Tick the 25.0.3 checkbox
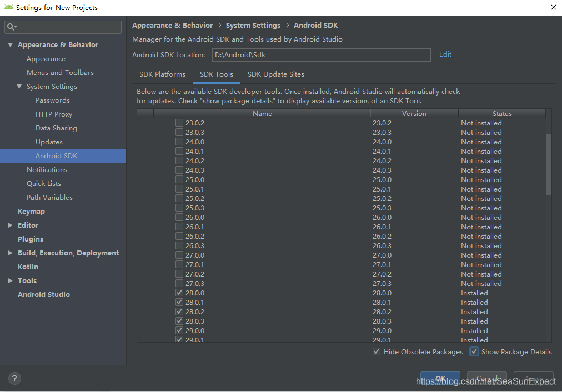The height and width of the screenshot is (392, 562). pos(179,208)
